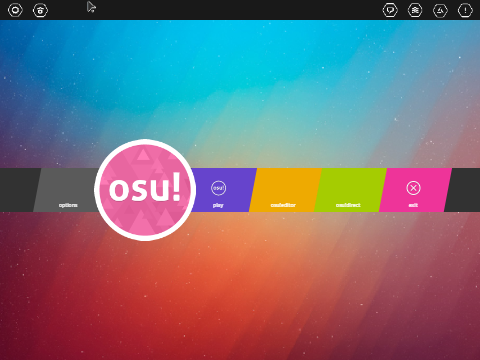
Task: Click the big pink osu! logo
Action: (145, 190)
